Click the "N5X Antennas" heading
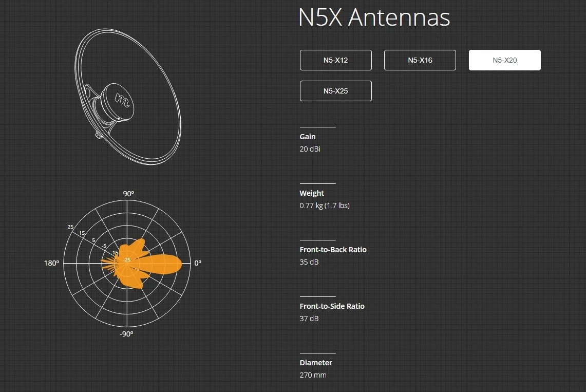586x392 pixels. tap(374, 17)
